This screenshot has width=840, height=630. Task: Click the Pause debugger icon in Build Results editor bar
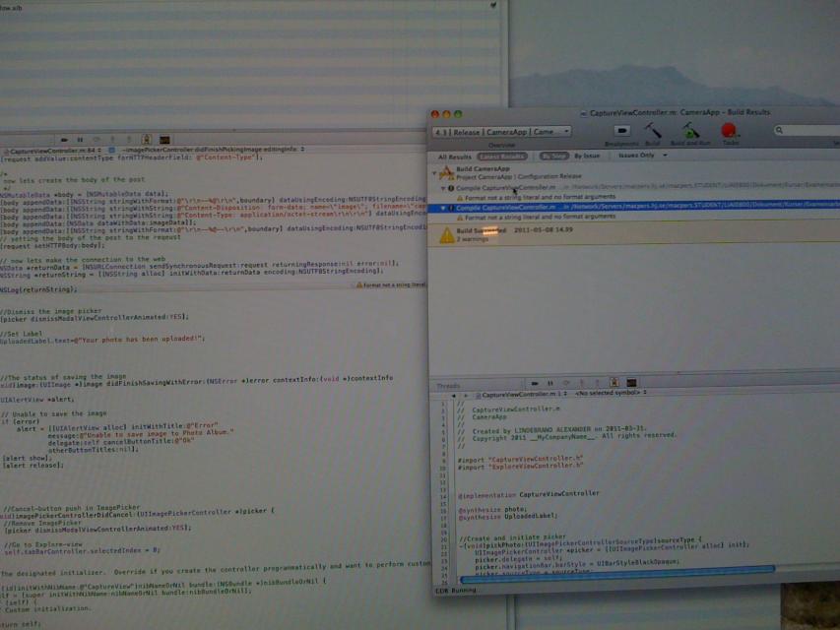pyautogui.click(x=550, y=384)
